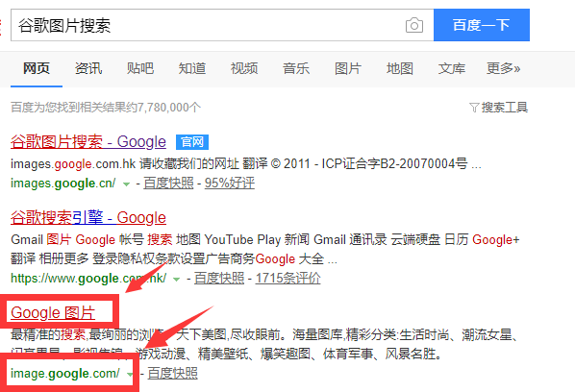This screenshot has height=392, width=575.
Task: Click the image.google.com/ URL text
Action: [65, 374]
